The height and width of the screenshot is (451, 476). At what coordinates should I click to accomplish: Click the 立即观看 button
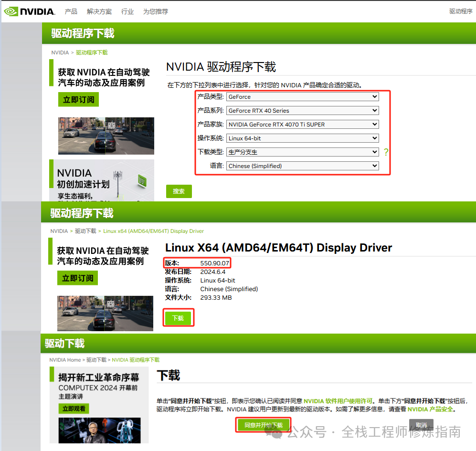[x=74, y=409]
